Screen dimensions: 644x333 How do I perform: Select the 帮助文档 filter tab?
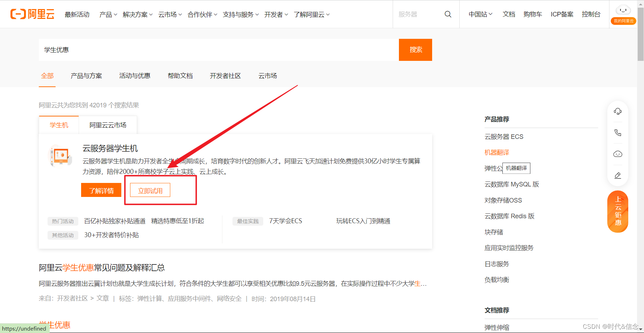[x=180, y=76]
